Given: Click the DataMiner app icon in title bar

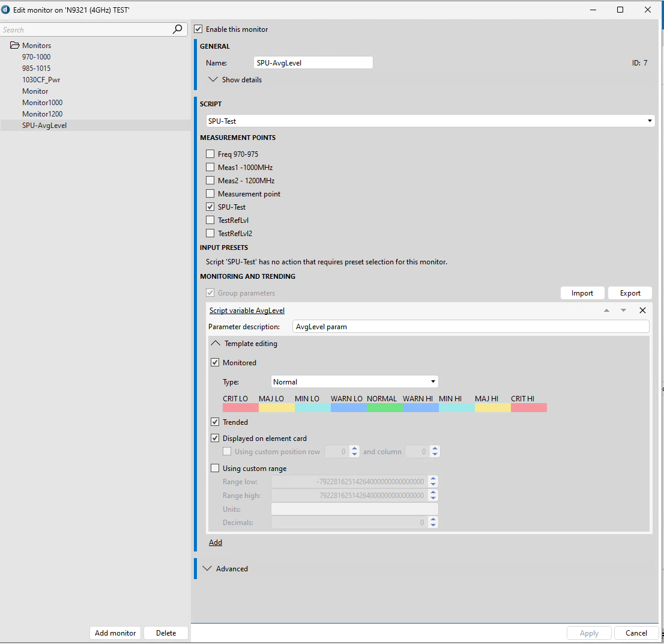Looking at the screenshot, I should pyautogui.click(x=6, y=10).
